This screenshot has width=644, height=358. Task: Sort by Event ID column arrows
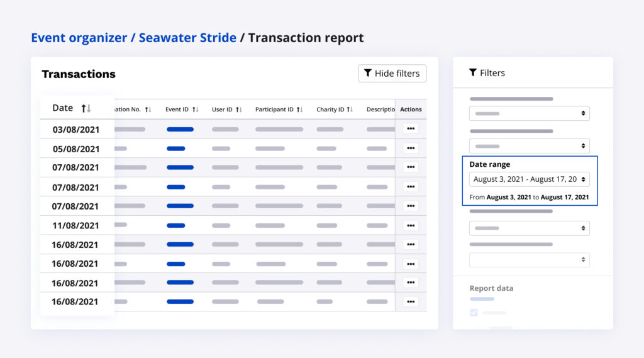click(195, 109)
